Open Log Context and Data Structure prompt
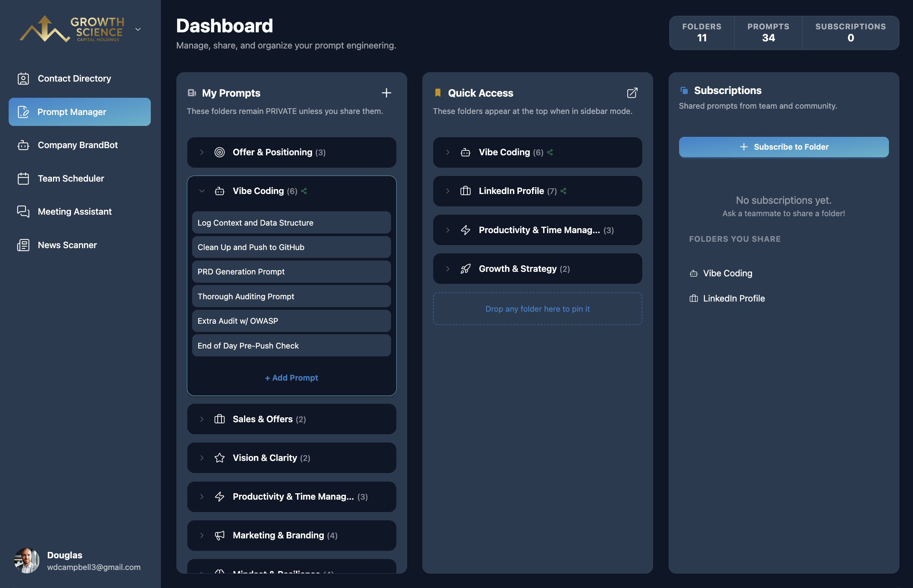Image resolution: width=913 pixels, height=588 pixels. click(291, 223)
